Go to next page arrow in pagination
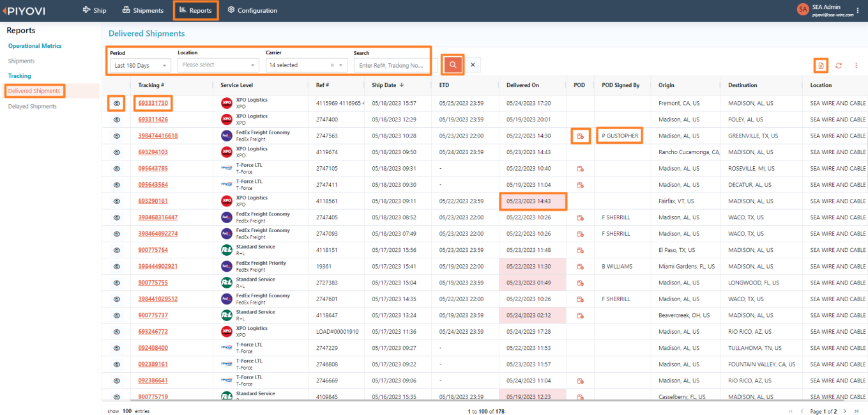 (844, 411)
